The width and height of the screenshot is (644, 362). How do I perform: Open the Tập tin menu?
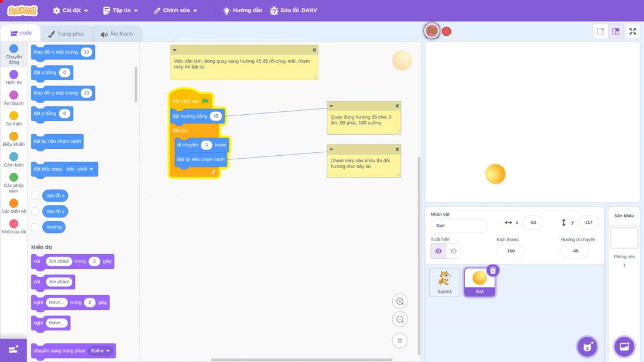pyautogui.click(x=121, y=11)
